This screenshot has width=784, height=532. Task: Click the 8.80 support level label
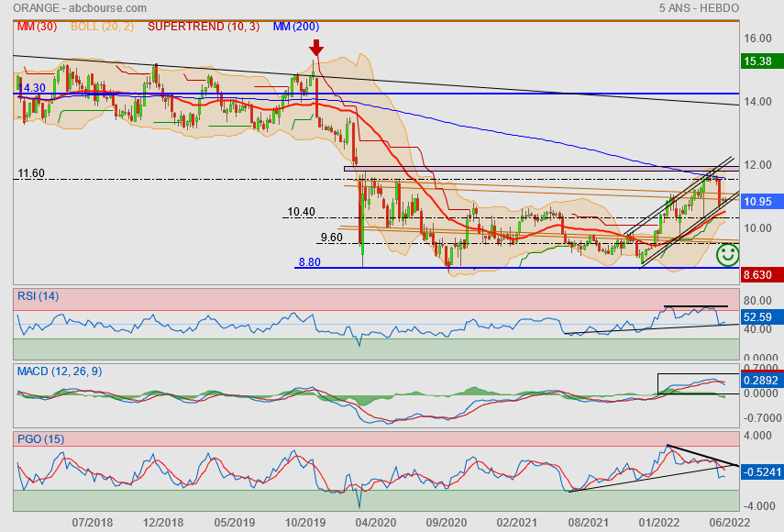pyautogui.click(x=310, y=261)
